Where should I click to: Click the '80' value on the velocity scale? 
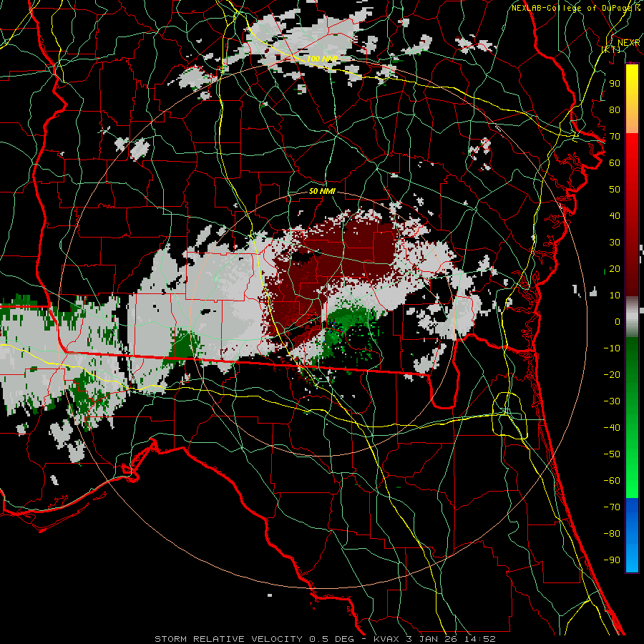[615, 110]
